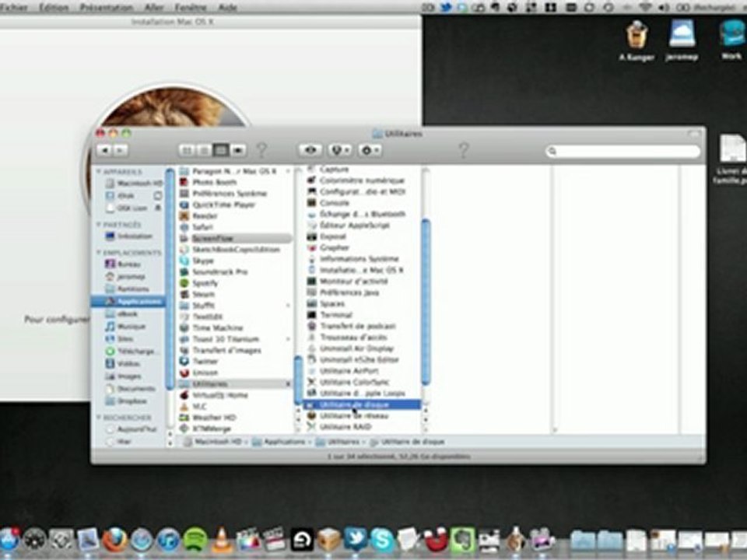Open the Présentation menu
This screenshot has height=560, width=747.
(x=107, y=7)
